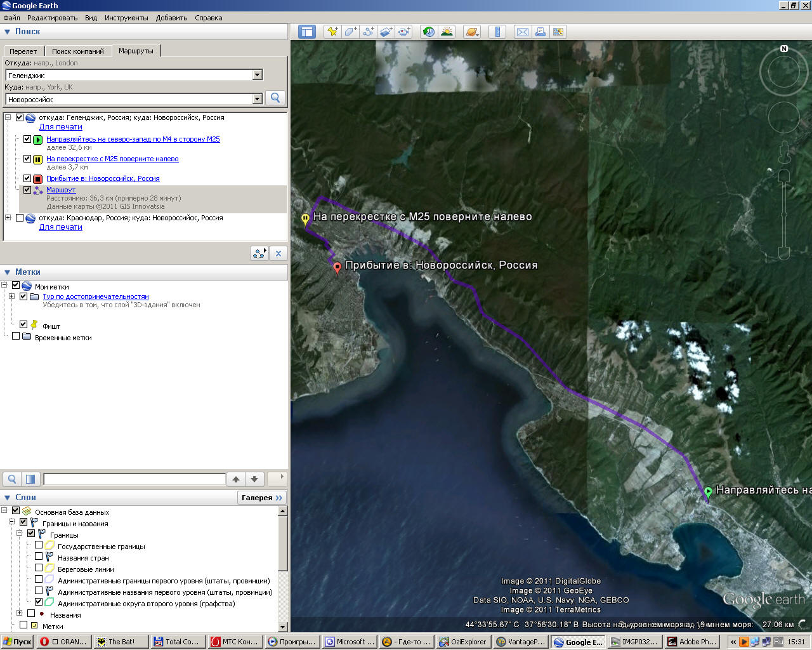This screenshot has width=812, height=650.
Task: Toggle the Фишт placemark checkbox
Action: click(x=23, y=324)
